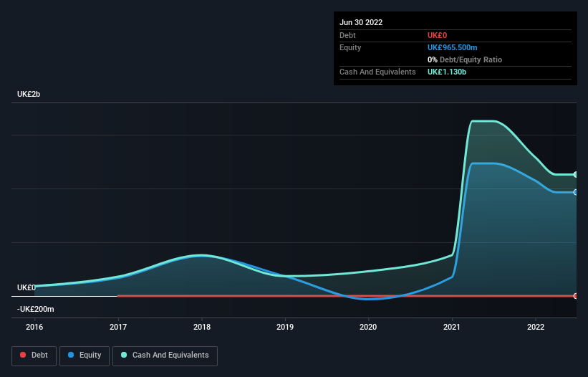The image size is (588, 377).
Task: Click the Cash value UK£1.130b
Action: (447, 72)
